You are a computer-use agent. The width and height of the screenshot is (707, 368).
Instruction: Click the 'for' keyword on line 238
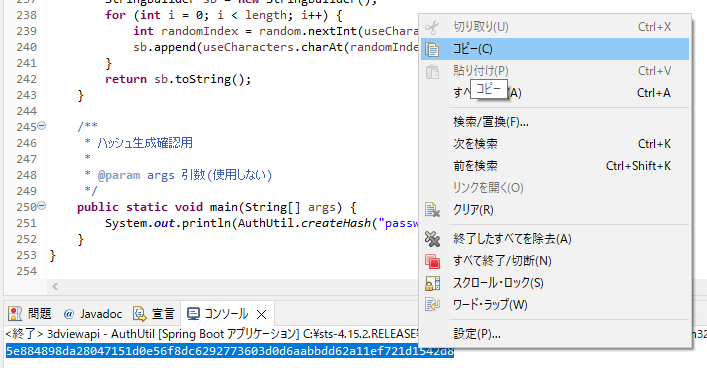(115, 15)
